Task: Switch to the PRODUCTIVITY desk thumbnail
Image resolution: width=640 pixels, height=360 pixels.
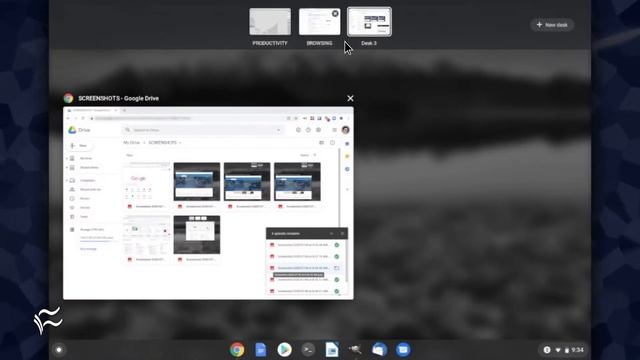Action: (x=270, y=22)
